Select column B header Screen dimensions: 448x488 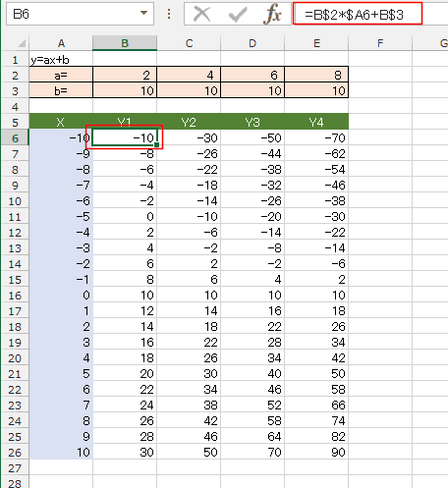[x=125, y=43]
